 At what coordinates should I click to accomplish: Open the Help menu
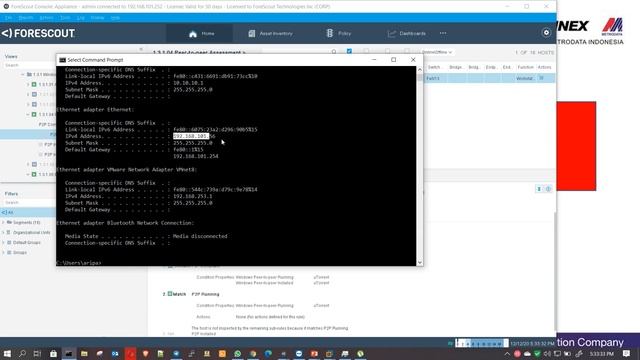(x=115, y=18)
